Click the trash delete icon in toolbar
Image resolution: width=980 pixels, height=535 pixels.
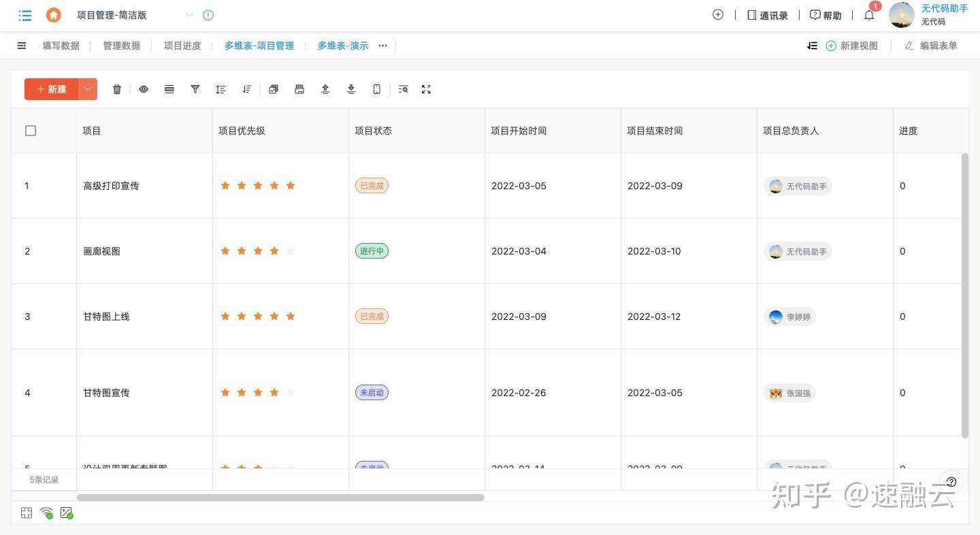[x=117, y=89]
